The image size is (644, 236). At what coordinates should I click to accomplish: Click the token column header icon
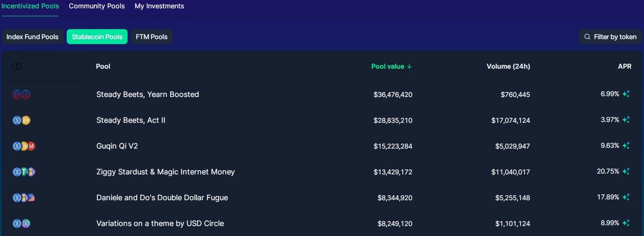(x=17, y=67)
